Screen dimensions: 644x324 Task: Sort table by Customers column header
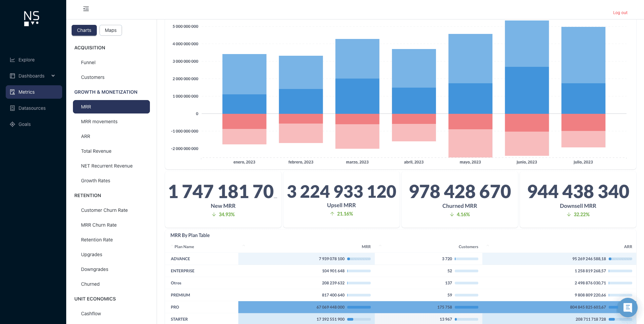pos(468,247)
